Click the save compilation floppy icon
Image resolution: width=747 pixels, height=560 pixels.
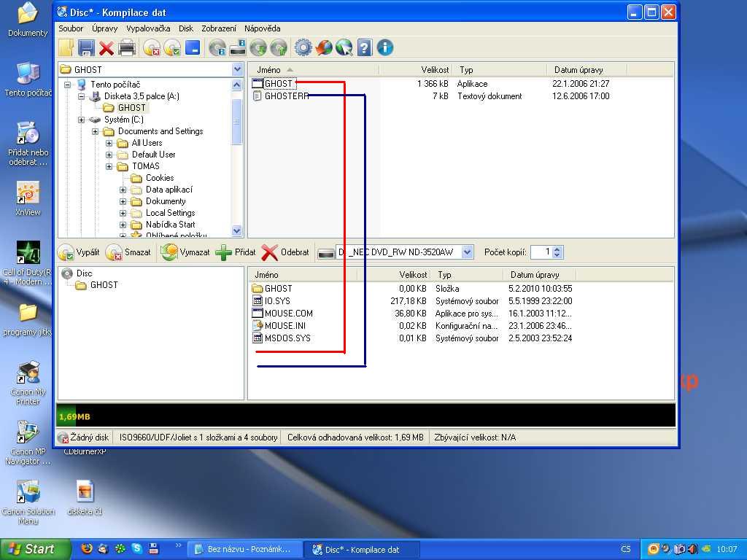[86, 47]
